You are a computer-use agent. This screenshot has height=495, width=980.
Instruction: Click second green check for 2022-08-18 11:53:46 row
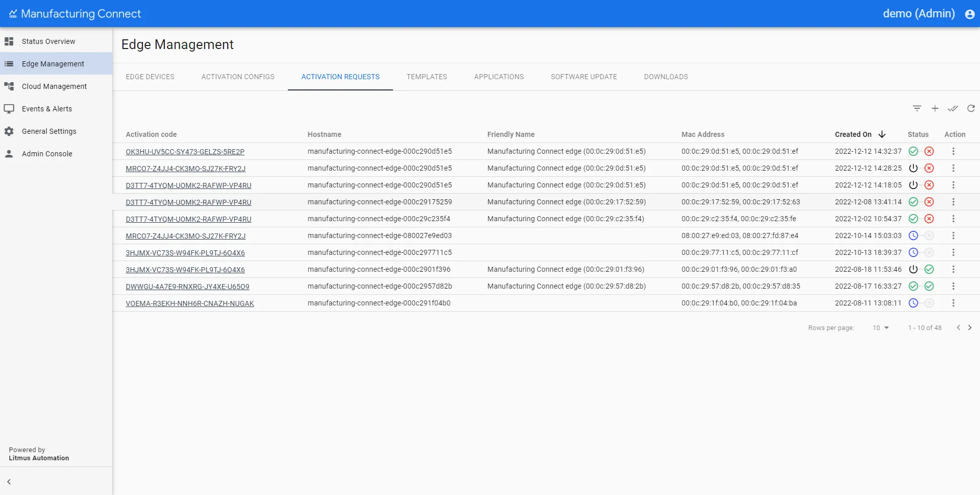(929, 269)
